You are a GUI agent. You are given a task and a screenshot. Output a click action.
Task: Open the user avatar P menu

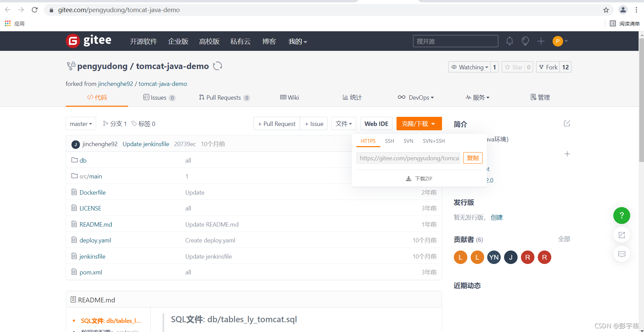coord(560,41)
